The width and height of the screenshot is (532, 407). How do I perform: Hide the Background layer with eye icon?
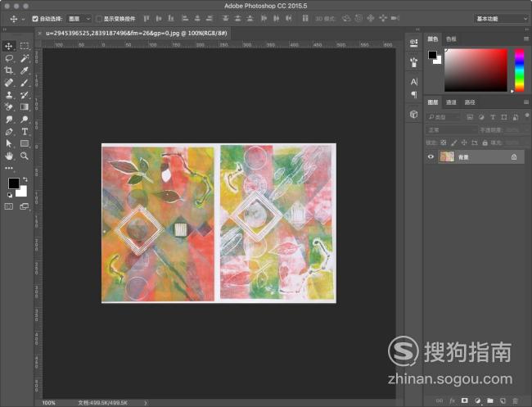(x=431, y=157)
